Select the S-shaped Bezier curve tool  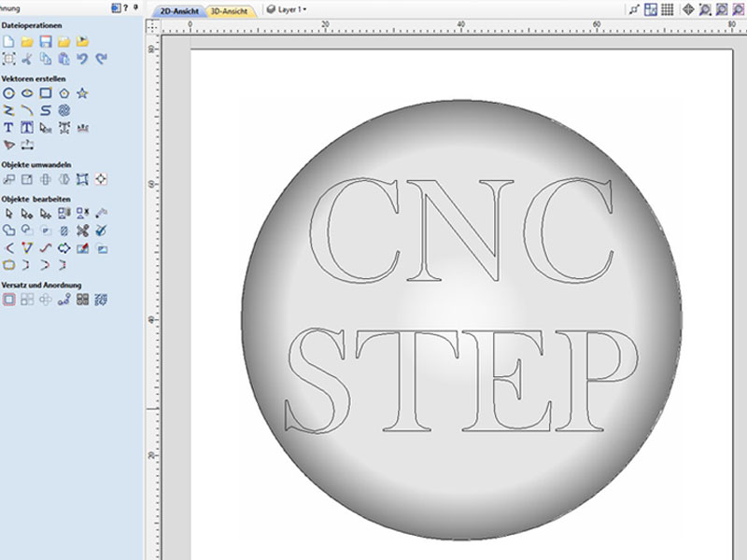coord(45,110)
